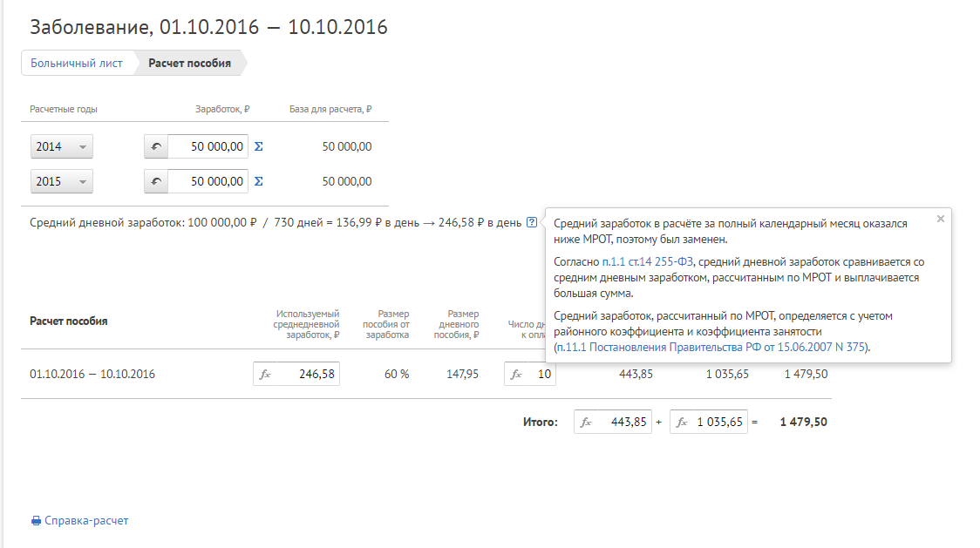Edit the 2014 earnings field
Viewport: 980px width, 548px height.
tap(208, 147)
